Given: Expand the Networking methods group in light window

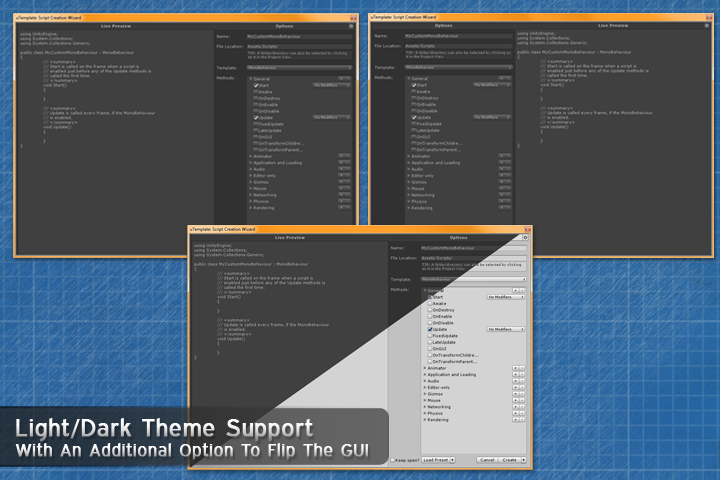Looking at the screenshot, I should point(423,407).
